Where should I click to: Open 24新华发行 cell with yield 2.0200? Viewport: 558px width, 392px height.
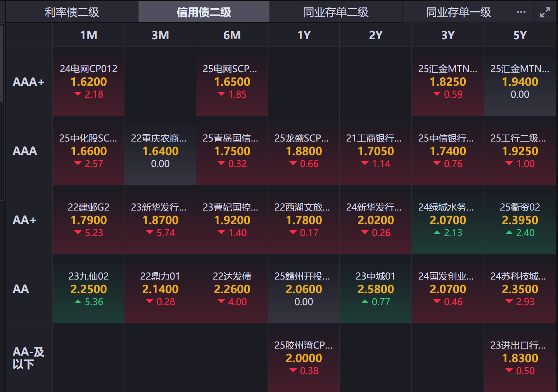[x=375, y=220]
